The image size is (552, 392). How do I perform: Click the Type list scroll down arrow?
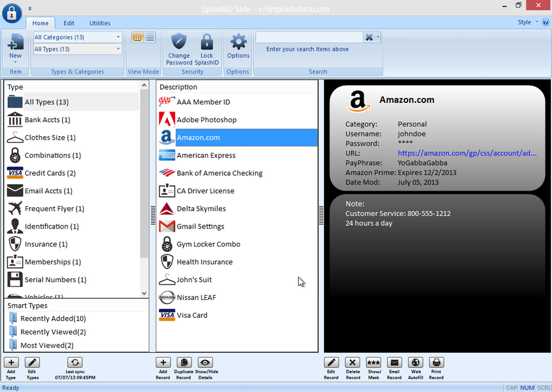(144, 293)
